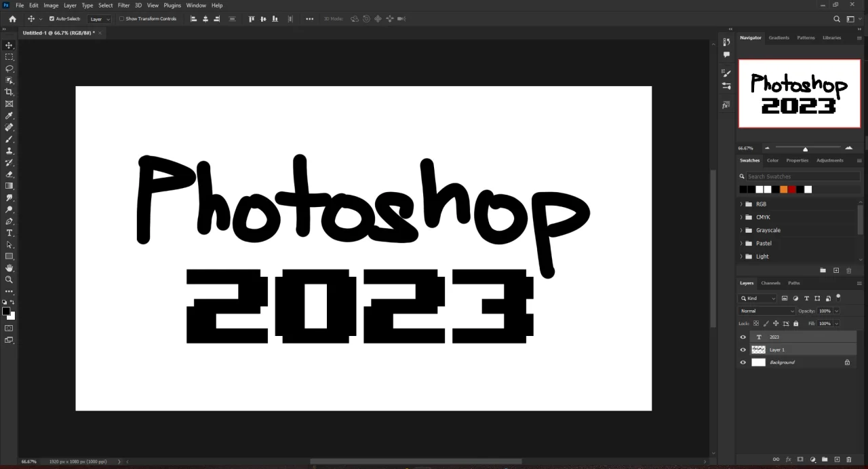Expand the RGB swatch folder
The height and width of the screenshot is (469, 868).
click(741, 204)
